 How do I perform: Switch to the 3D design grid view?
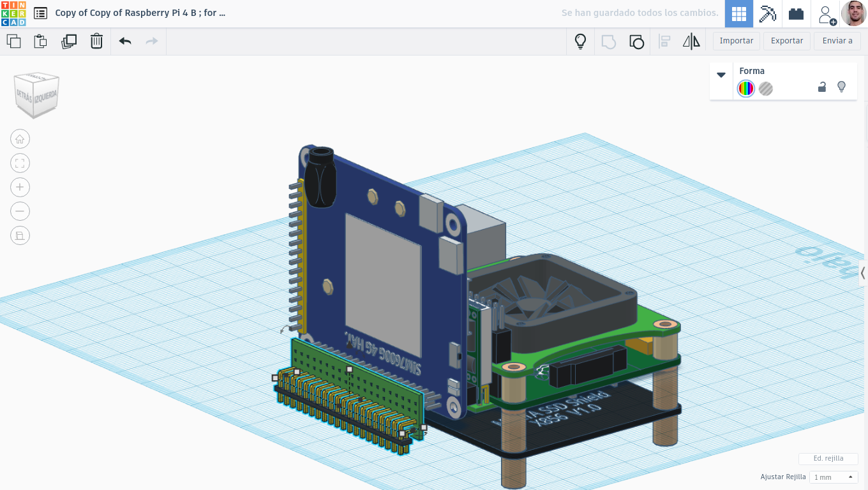[739, 13]
